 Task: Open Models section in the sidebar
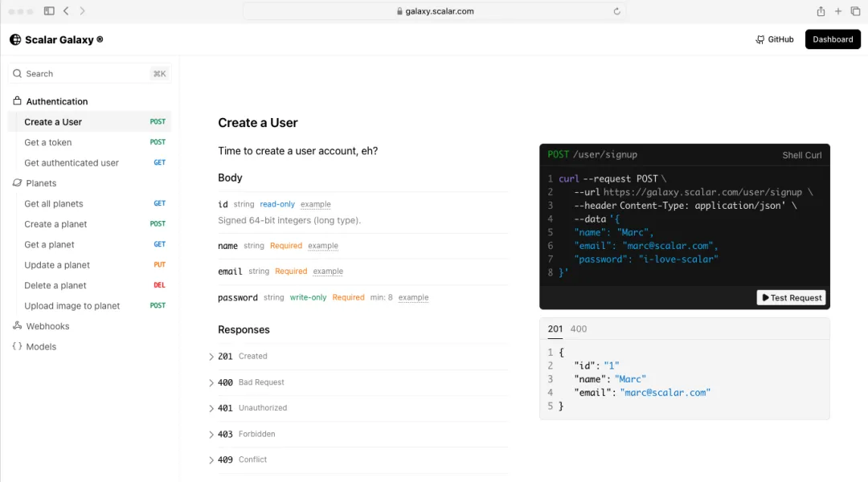point(41,347)
